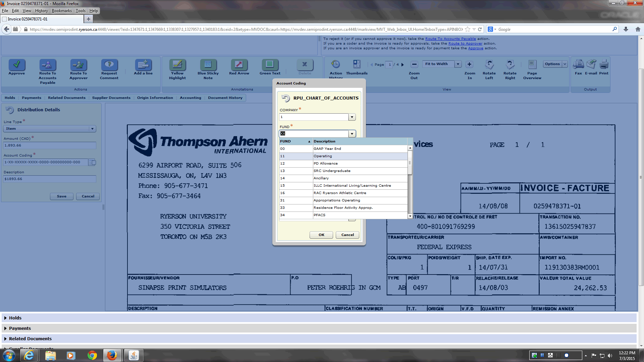Click OK in Account Coding dialog

321,235
